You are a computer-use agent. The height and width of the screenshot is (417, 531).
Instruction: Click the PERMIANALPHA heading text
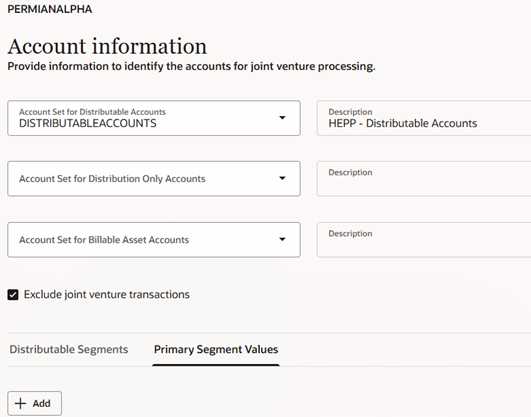[x=50, y=9]
